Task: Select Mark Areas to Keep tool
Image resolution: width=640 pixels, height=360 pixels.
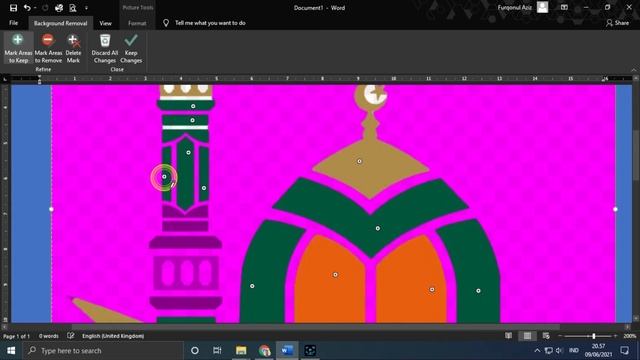Action: click(18, 48)
